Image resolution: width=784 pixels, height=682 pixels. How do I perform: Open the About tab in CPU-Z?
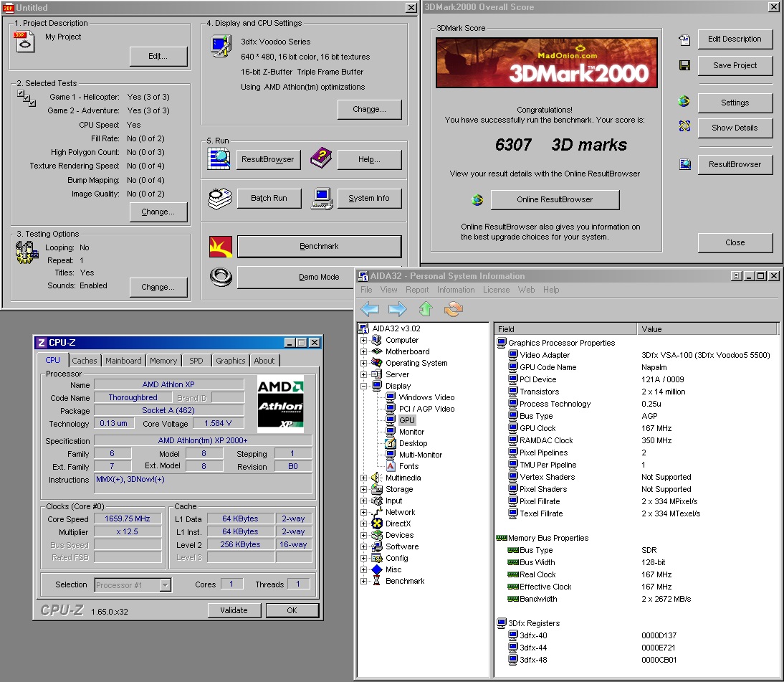click(x=264, y=361)
